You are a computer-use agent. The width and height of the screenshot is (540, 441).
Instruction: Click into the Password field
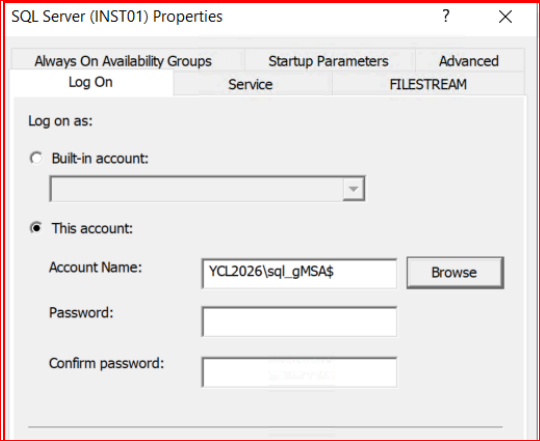tap(299, 322)
